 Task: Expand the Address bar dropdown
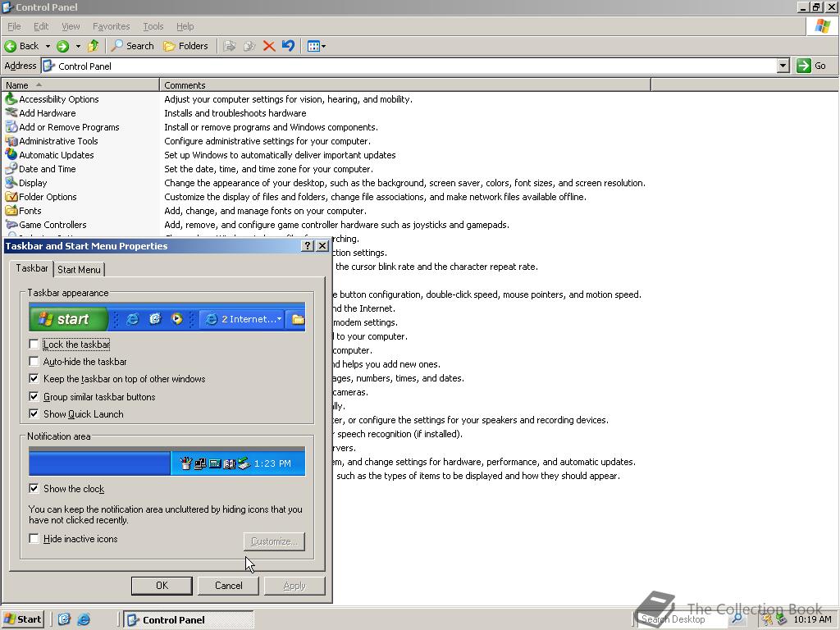pos(783,66)
